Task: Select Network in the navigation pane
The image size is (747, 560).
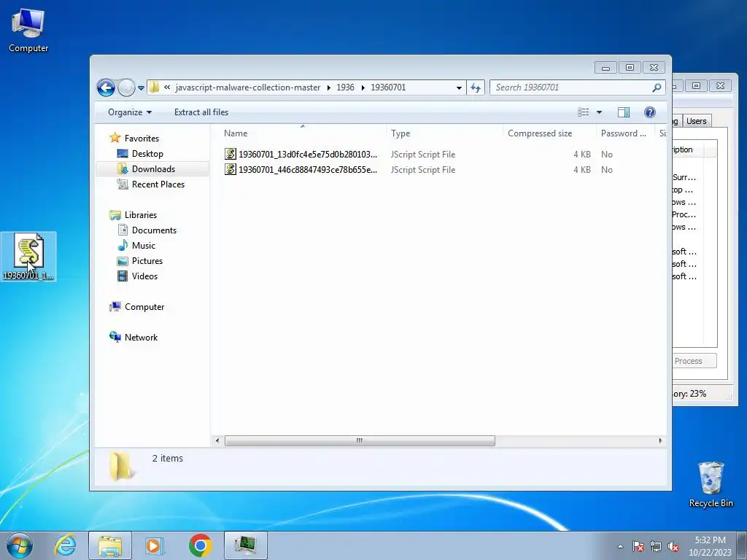Action: coord(141,337)
